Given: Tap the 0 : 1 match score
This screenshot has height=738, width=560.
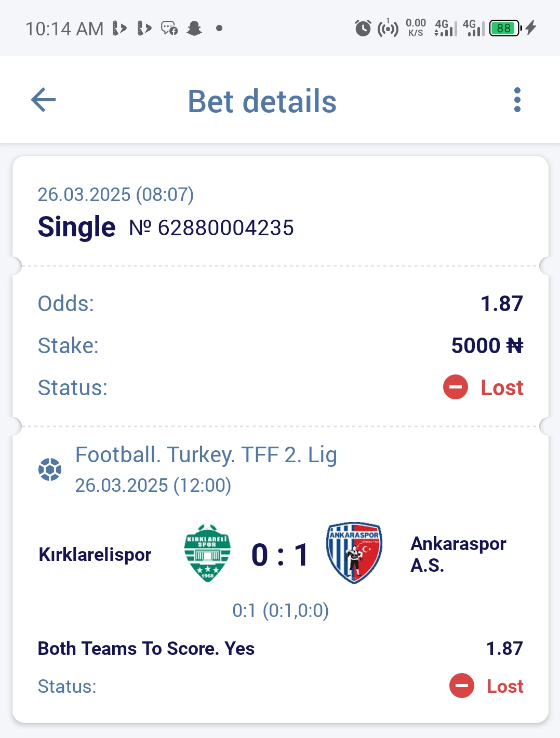Looking at the screenshot, I should point(280,555).
